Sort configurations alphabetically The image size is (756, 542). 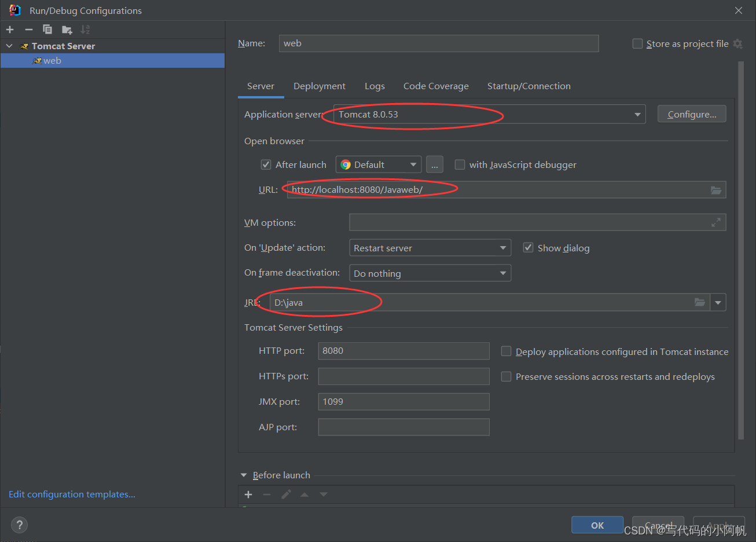[x=86, y=30]
